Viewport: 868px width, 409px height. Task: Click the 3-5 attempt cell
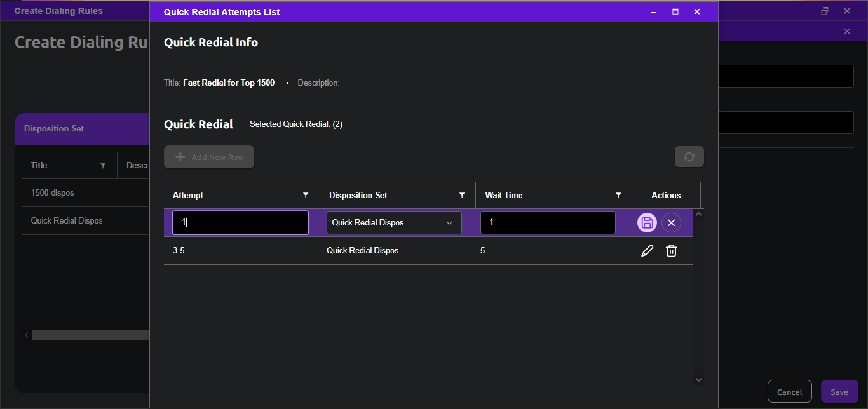(179, 251)
